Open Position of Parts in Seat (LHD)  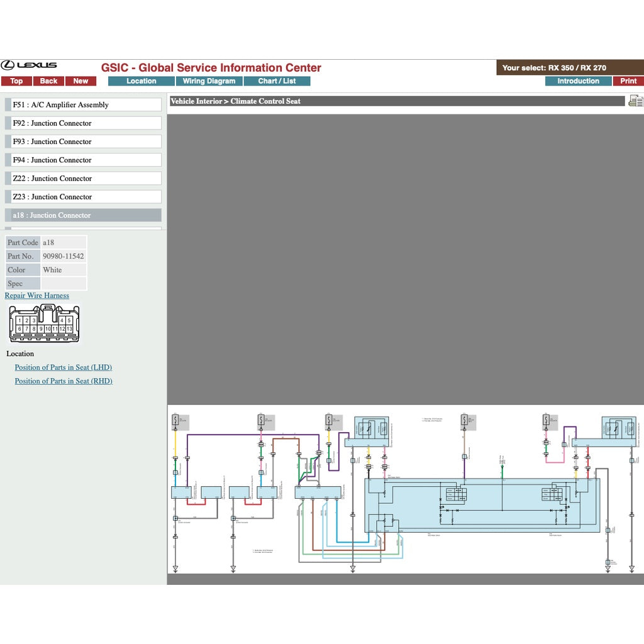[64, 367]
